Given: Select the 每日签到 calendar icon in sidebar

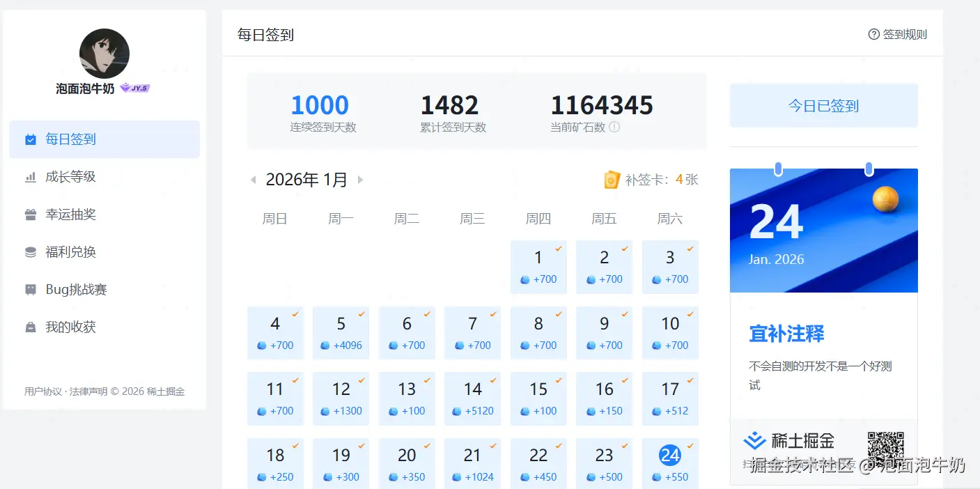Looking at the screenshot, I should [x=31, y=139].
